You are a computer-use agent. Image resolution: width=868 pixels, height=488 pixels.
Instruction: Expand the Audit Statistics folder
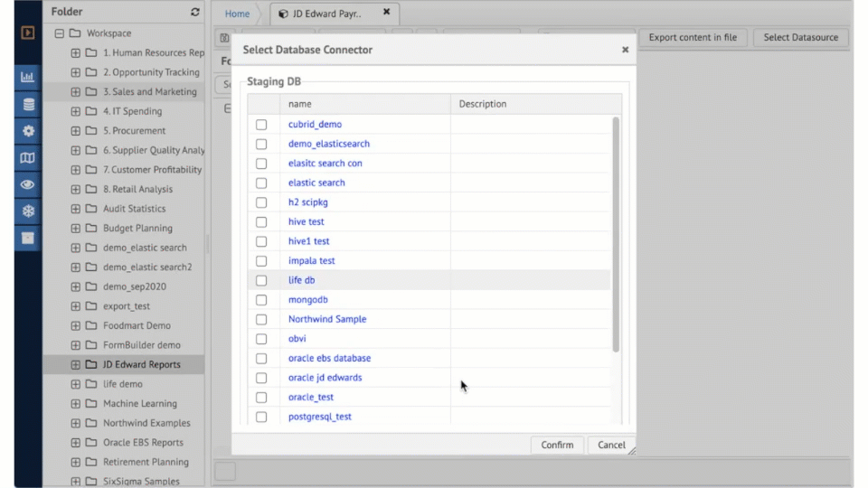[75, 209]
